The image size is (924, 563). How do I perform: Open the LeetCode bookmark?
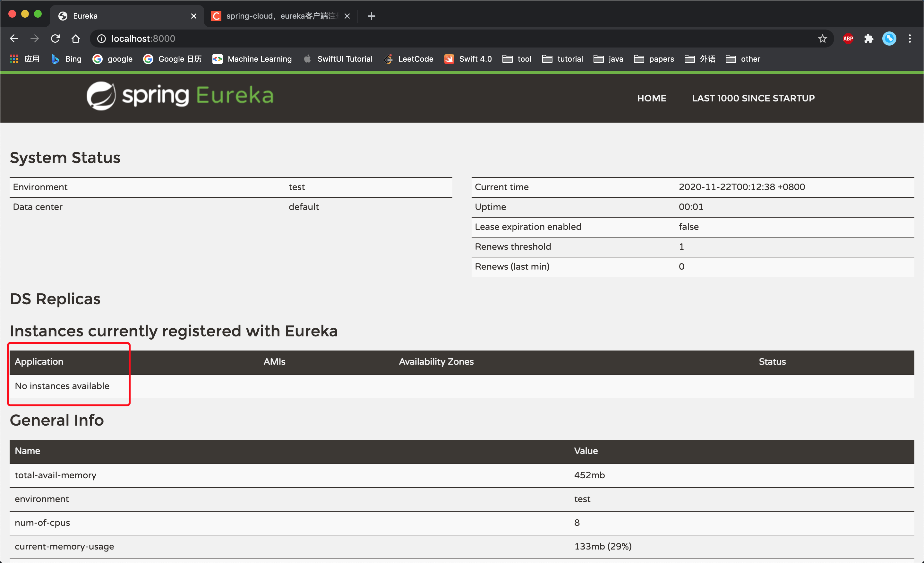tap(409, 59)
